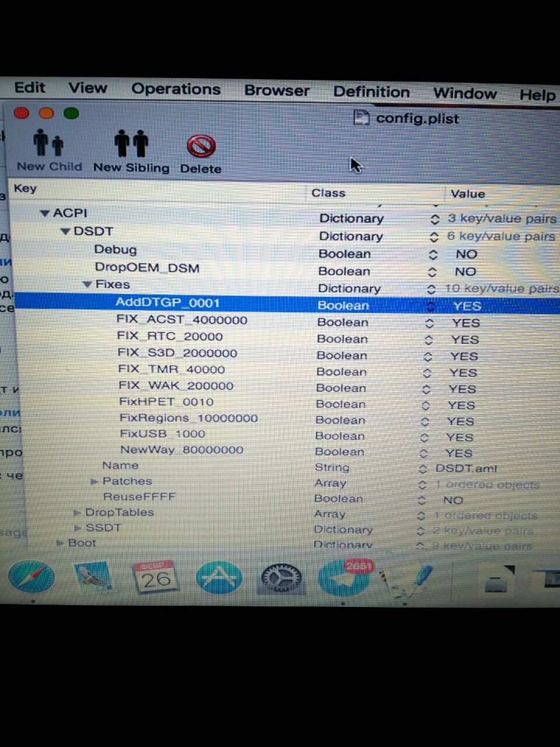Open System Preferences gear in the Dock
This screenshot has height=747, width=560.
point(281,578)
